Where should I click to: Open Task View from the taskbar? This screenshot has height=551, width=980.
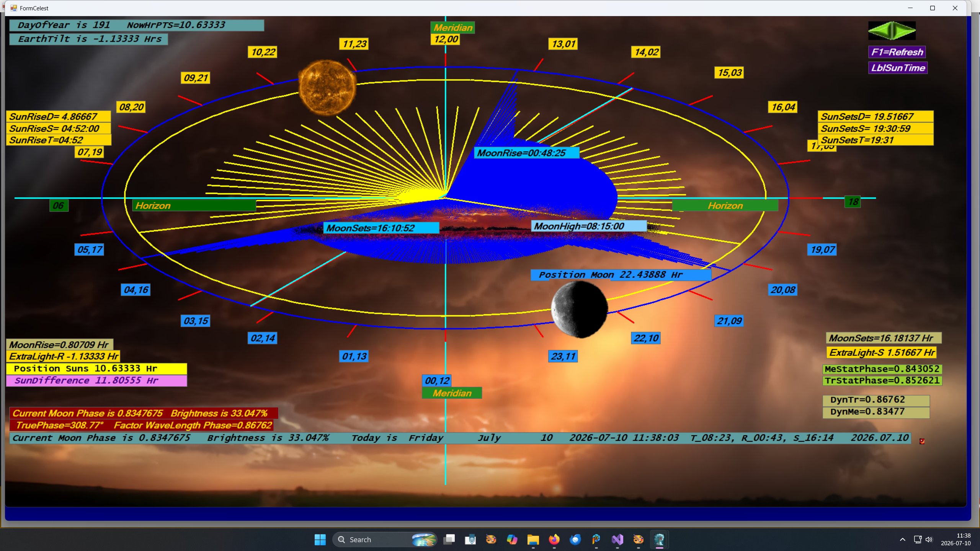coord(449,540)
